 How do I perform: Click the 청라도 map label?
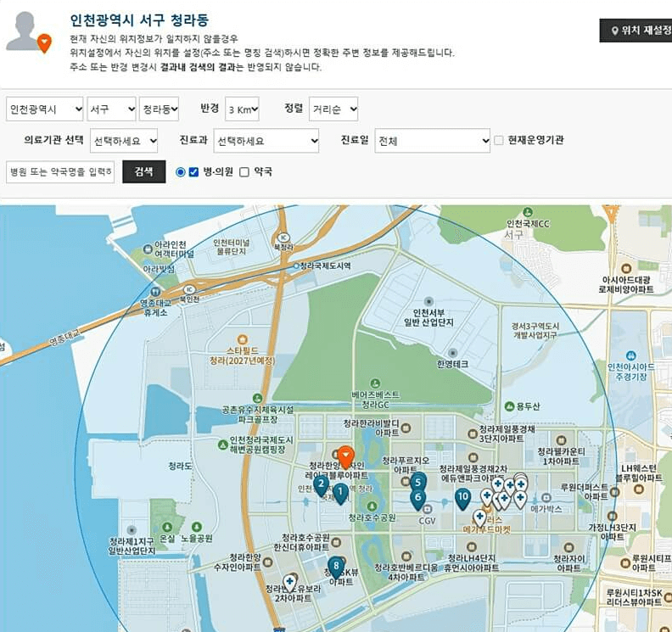click(x=180, y=466)
